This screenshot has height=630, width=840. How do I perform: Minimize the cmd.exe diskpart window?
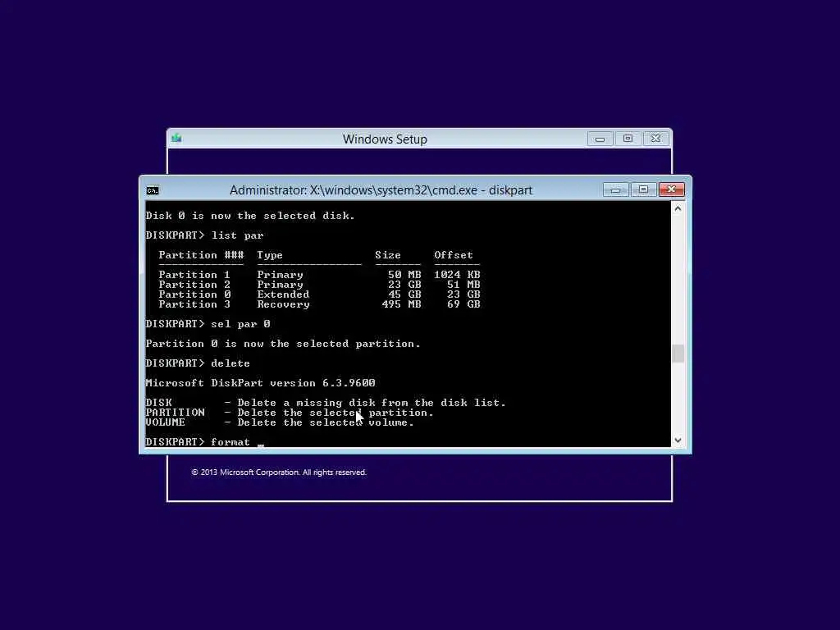[x=615, y=190]
